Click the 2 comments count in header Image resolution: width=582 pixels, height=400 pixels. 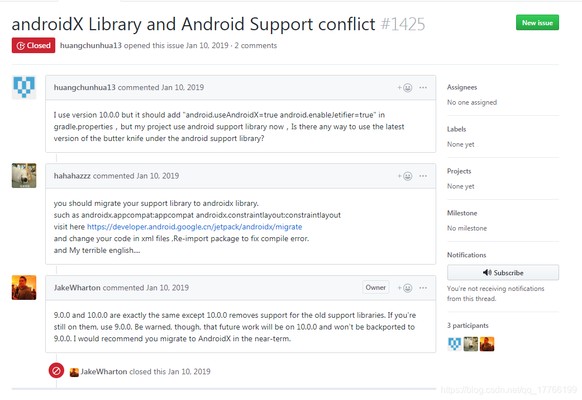coord(255,45)
